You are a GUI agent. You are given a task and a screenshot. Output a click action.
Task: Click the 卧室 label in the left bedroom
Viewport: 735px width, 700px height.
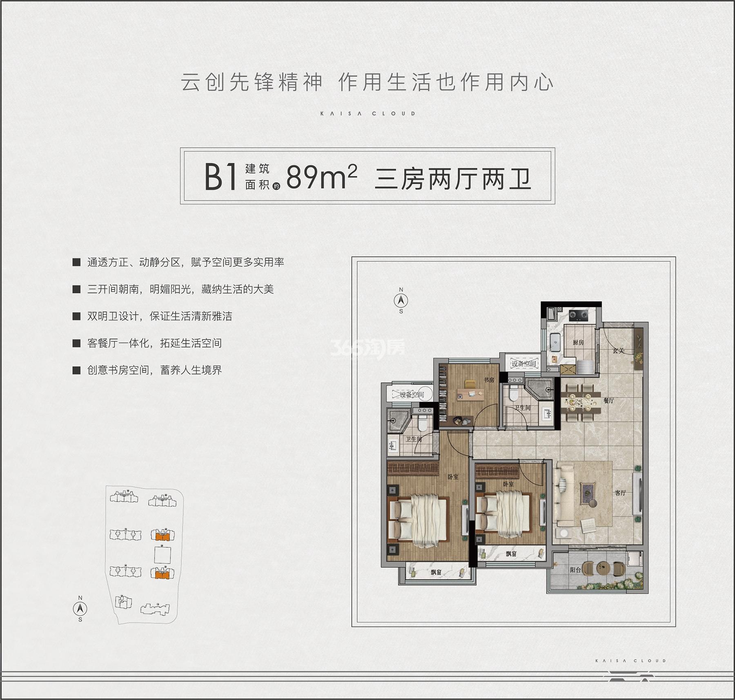click(x=453, y=477)
